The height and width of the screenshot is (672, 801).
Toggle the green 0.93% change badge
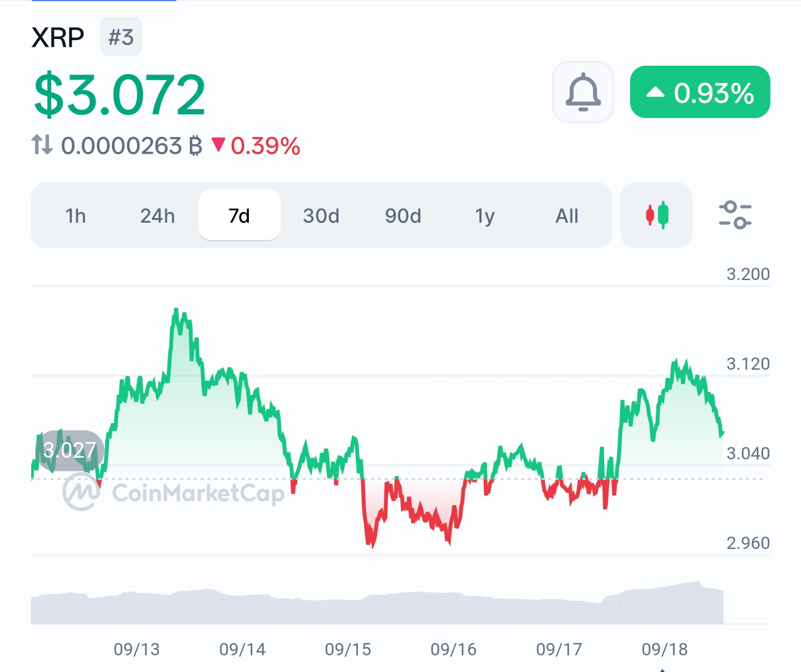(700, 92)
